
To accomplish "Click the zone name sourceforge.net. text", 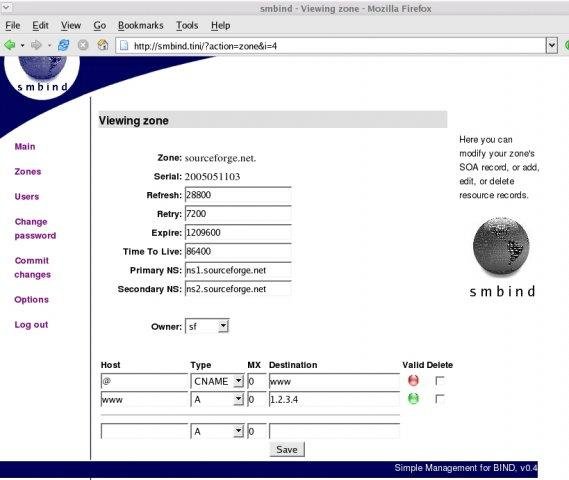I will click(220, 158).
